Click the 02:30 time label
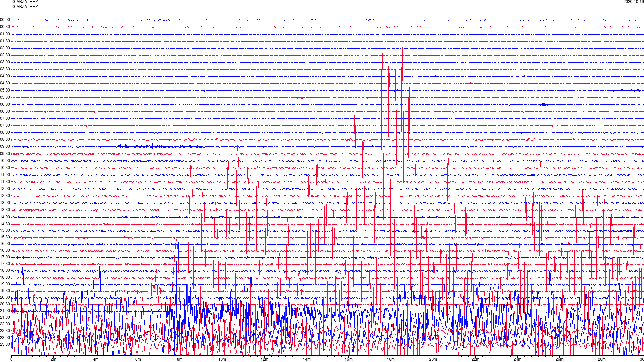This screenshot has height=362, width=644. (x=5, y=55)
